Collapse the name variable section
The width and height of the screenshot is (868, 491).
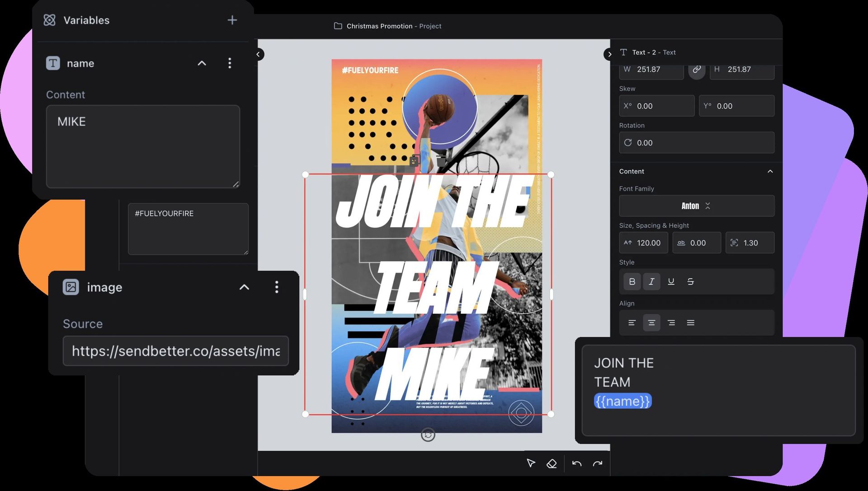[202, 63]
